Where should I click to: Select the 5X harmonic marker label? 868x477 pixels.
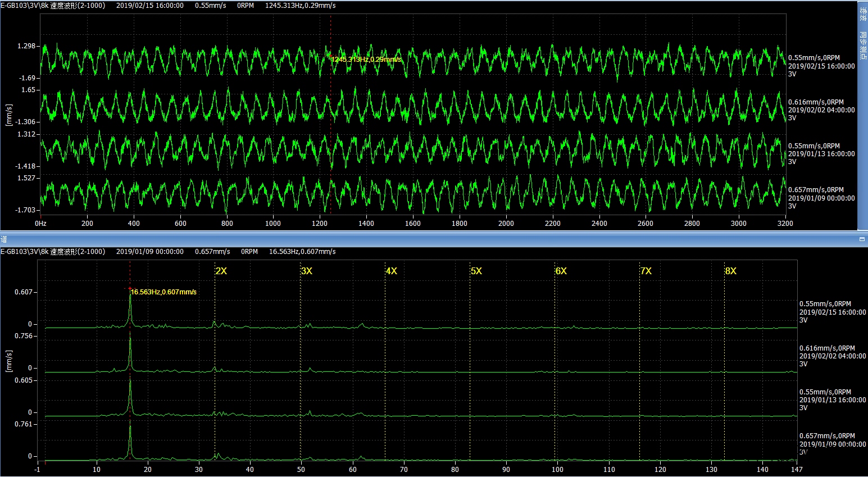tap(476, 271)
